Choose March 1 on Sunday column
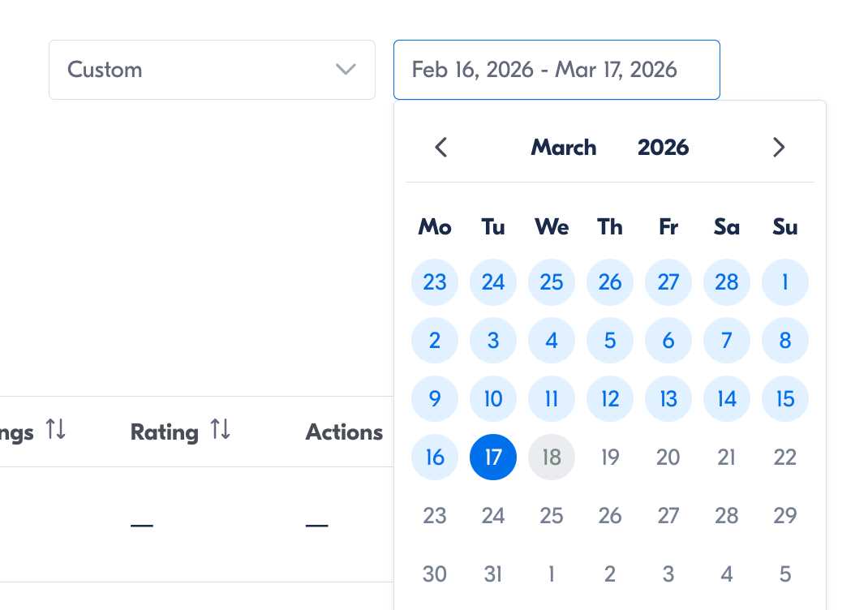The image size is (868, 610). pyautogui.click(x=785, y=282)
